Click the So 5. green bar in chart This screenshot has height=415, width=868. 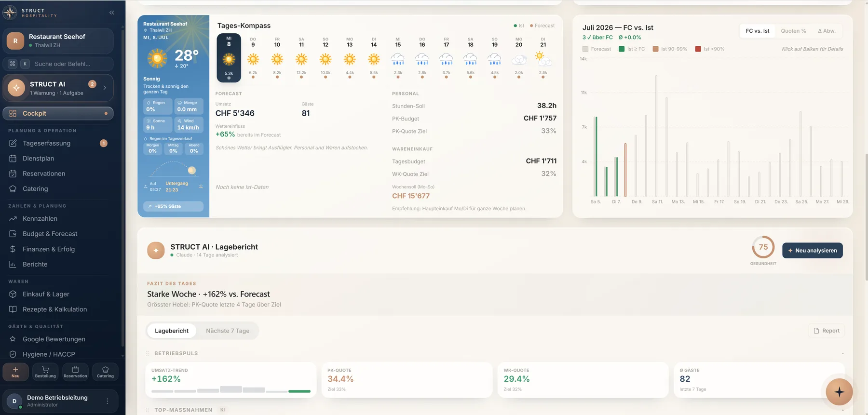coord(596,156)
